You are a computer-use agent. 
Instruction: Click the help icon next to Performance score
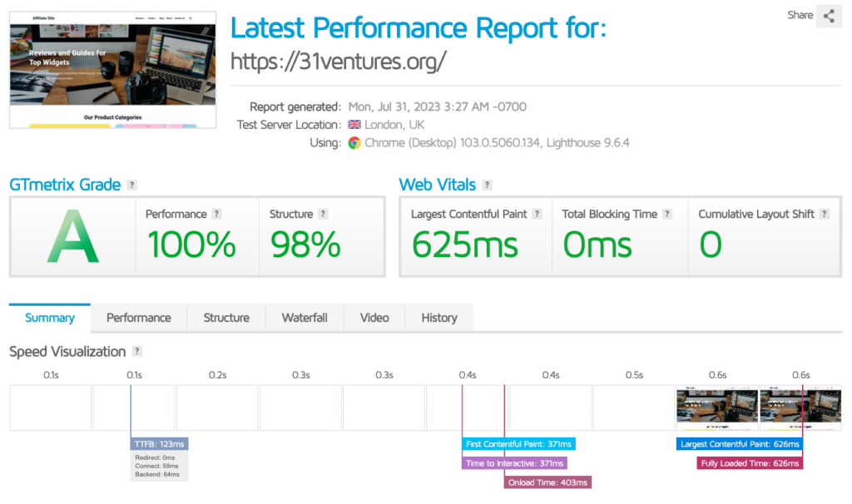pos(216,215)
